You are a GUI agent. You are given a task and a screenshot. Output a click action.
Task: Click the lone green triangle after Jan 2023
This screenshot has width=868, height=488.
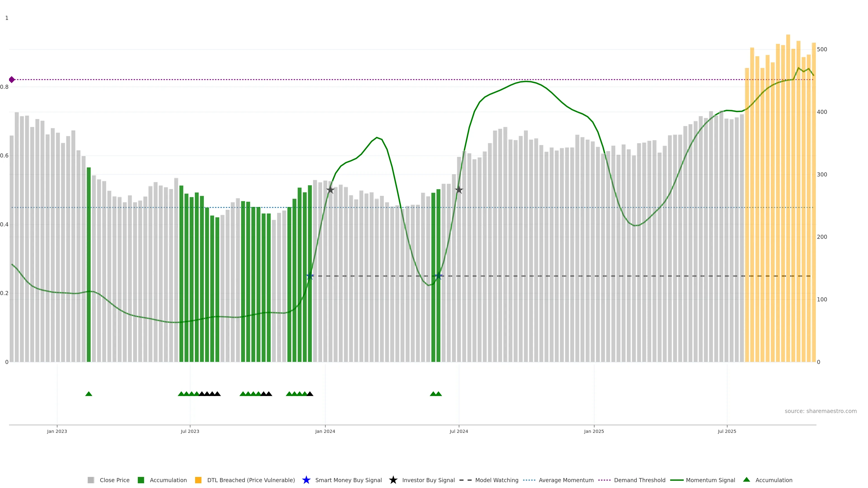click(x=89, y=394)
